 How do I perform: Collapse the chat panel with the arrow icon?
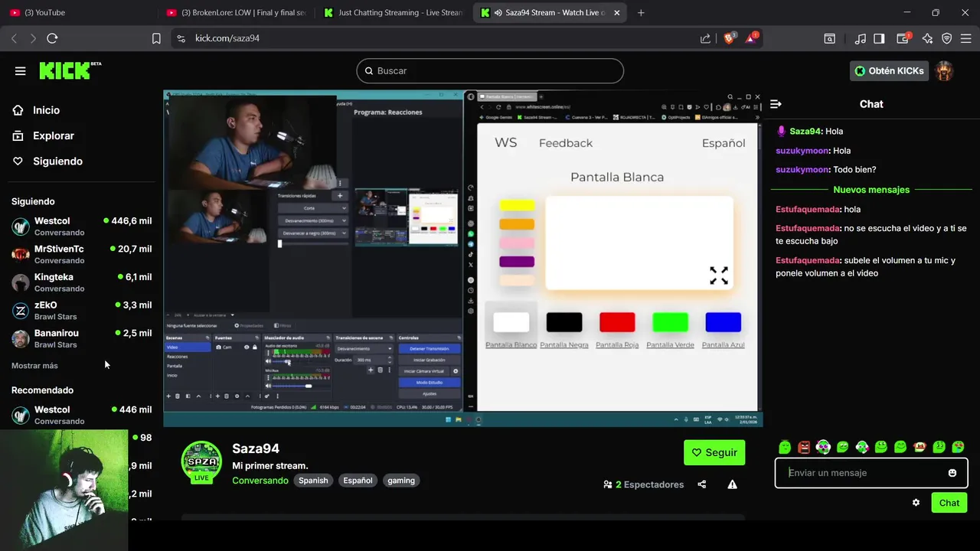pyautogui.click(x=776, y=104)
